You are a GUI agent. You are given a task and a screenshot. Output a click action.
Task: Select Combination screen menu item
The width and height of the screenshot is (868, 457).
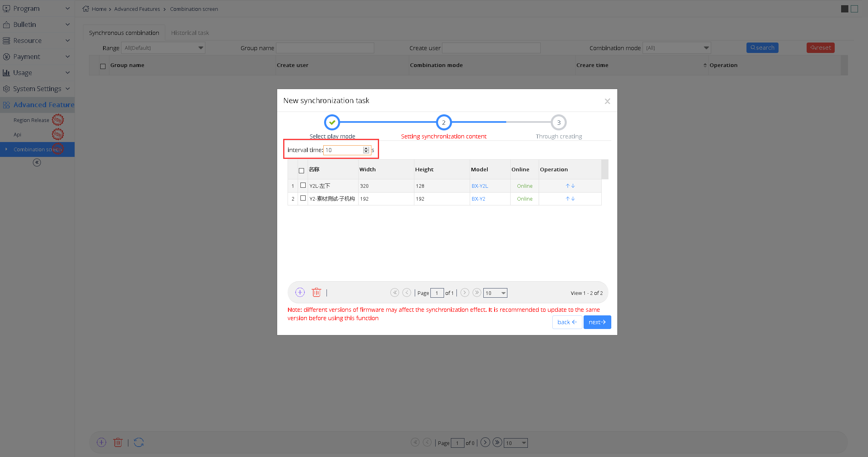pyautogui.click(x=37, y=149)
